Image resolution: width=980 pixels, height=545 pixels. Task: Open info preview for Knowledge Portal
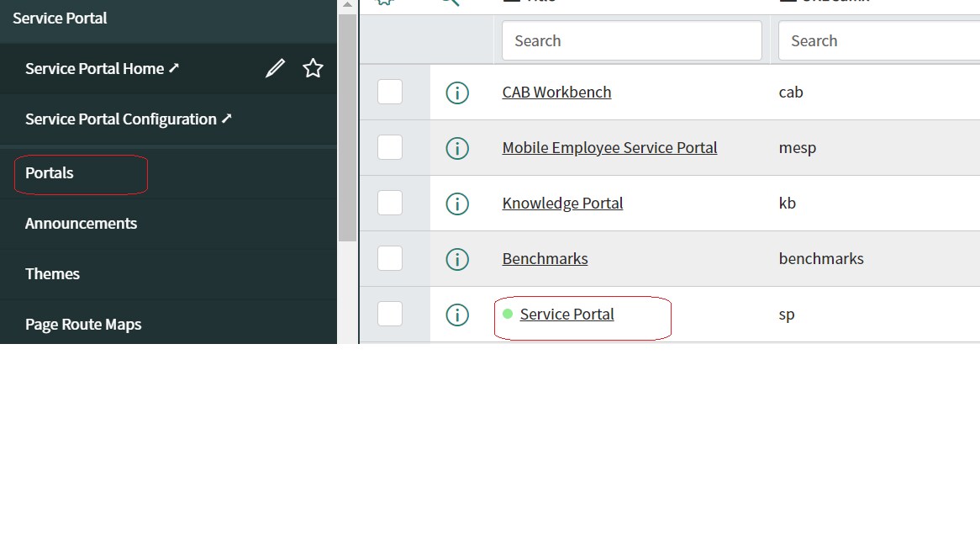point(457,204)
